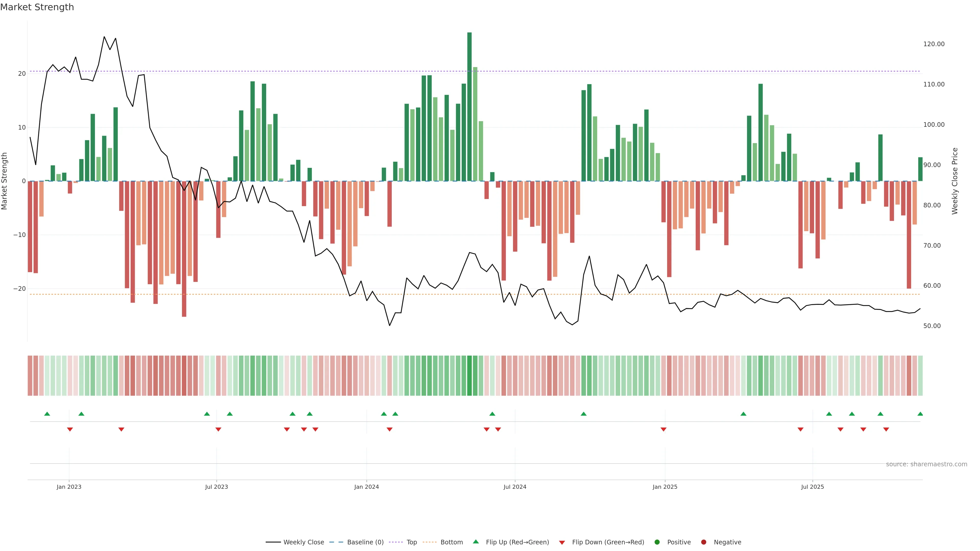Click the tallest green bar in chart
The image size is (980, 551).
pos(470,106)
